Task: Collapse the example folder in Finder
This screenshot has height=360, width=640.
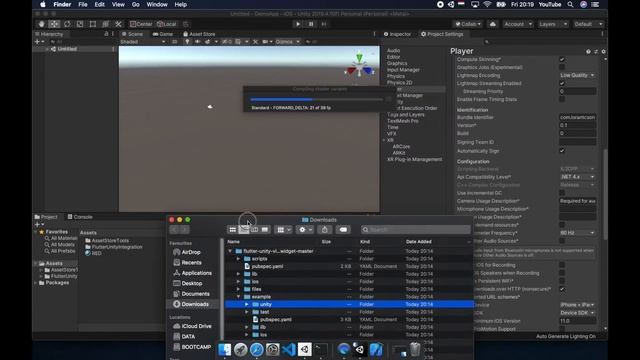Action: (x=238, y=297)
